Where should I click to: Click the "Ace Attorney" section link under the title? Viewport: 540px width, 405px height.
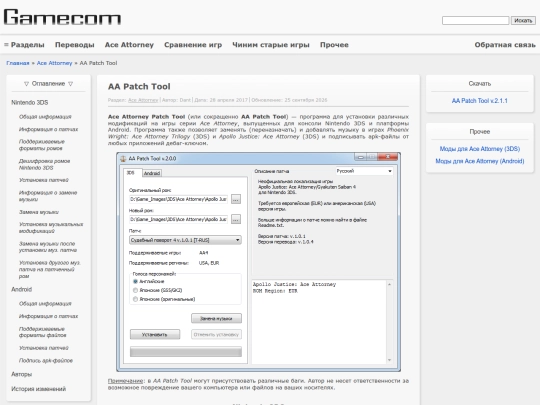pos(143,100)
